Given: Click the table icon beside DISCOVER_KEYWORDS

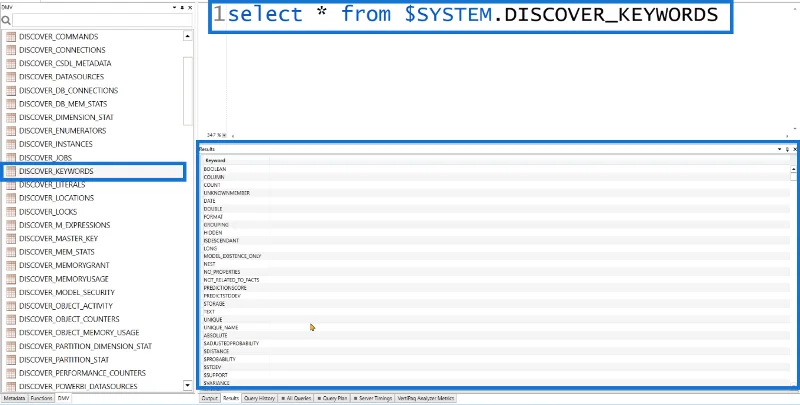Looking at the screenshot, I should point(11,171).
